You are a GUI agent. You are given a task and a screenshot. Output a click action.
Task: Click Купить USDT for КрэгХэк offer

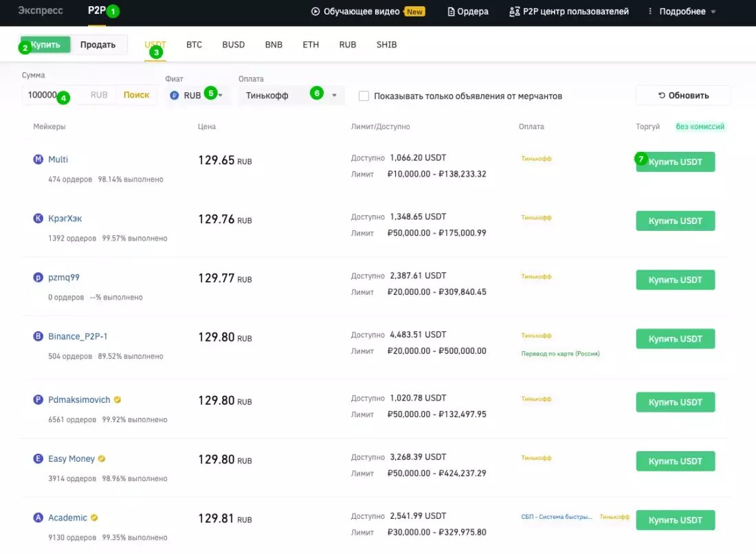pyautogui.click(x=675, y=221)
